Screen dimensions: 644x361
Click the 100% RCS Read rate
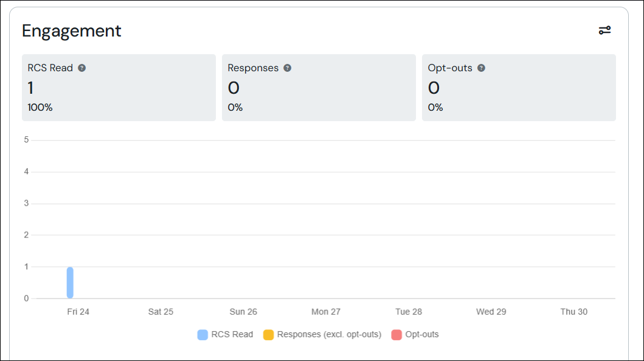tap(40, 107)
